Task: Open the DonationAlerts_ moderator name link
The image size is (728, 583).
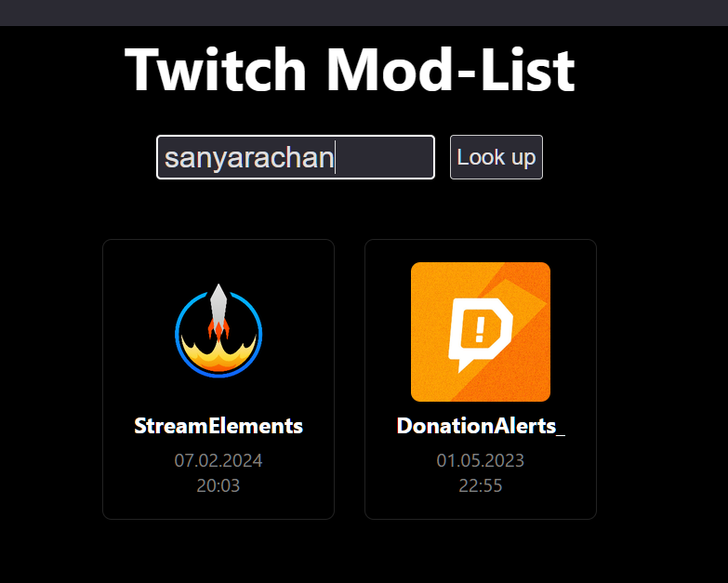Action: tap(481, 426)
